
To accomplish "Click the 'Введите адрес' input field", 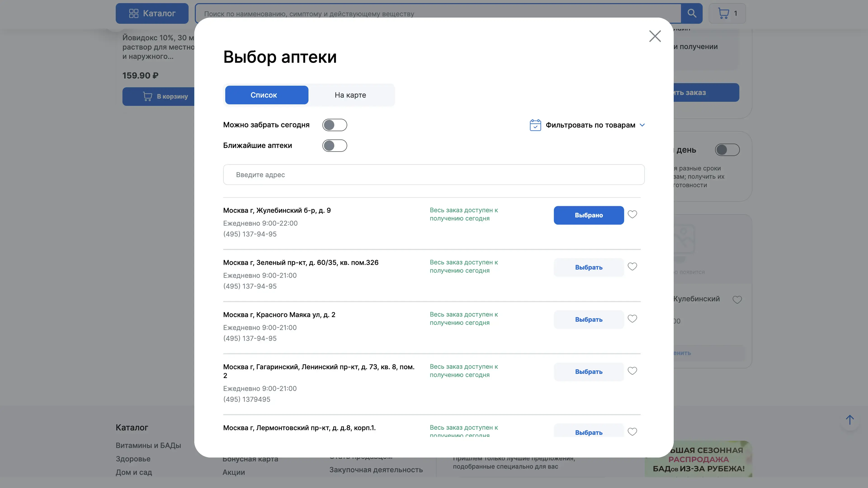I will pyautogui.click(x=433, y=174).
